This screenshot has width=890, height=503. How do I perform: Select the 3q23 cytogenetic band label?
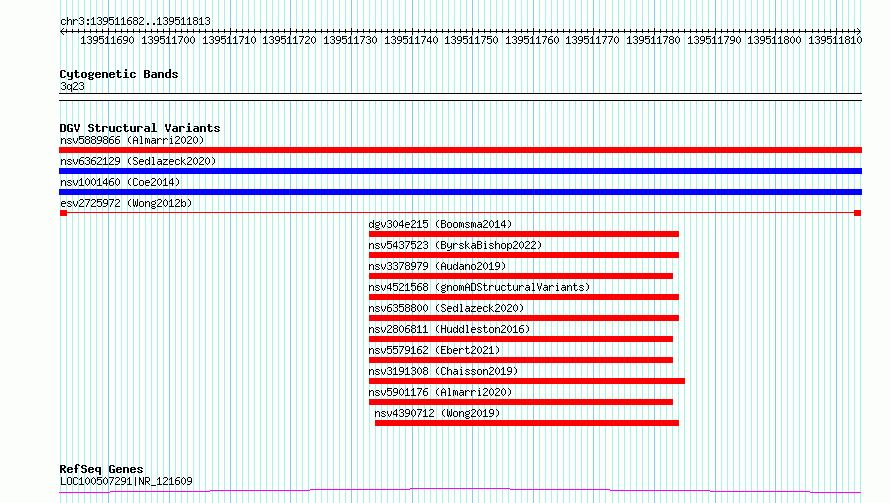click(72, 86)
